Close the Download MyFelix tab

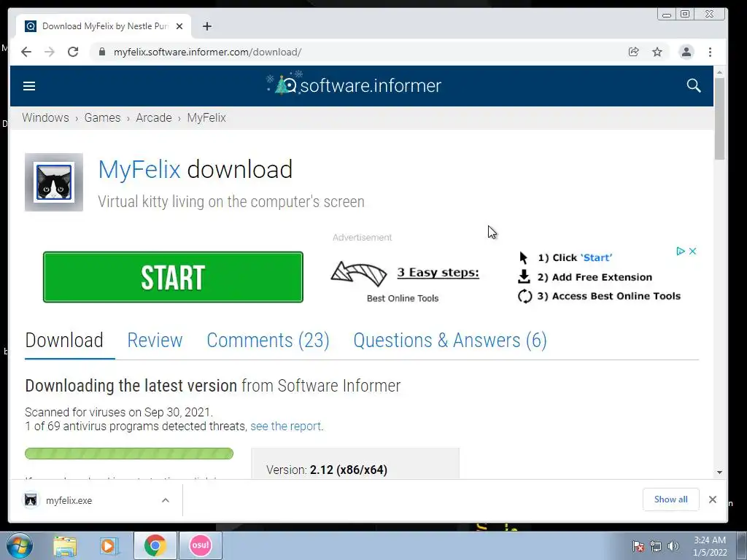click(x=179, y=26)
